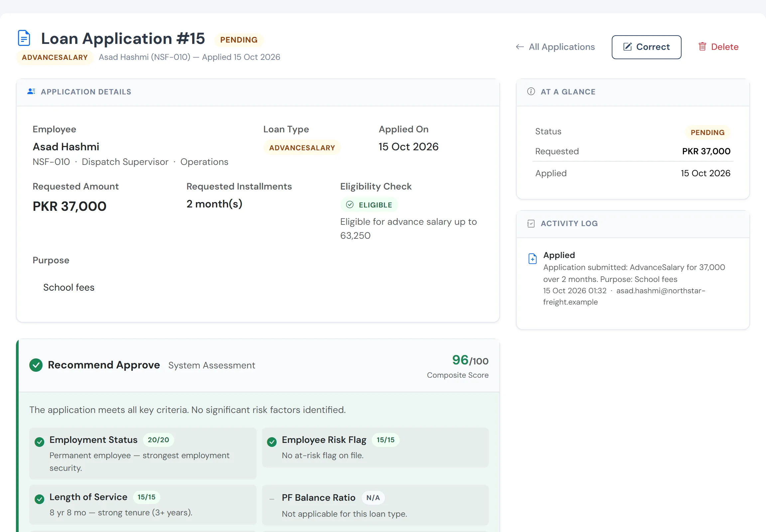This screenshot has height=532, width=766.
Task: Click the Delete trash icon
Action: click(x=702, y=47)
